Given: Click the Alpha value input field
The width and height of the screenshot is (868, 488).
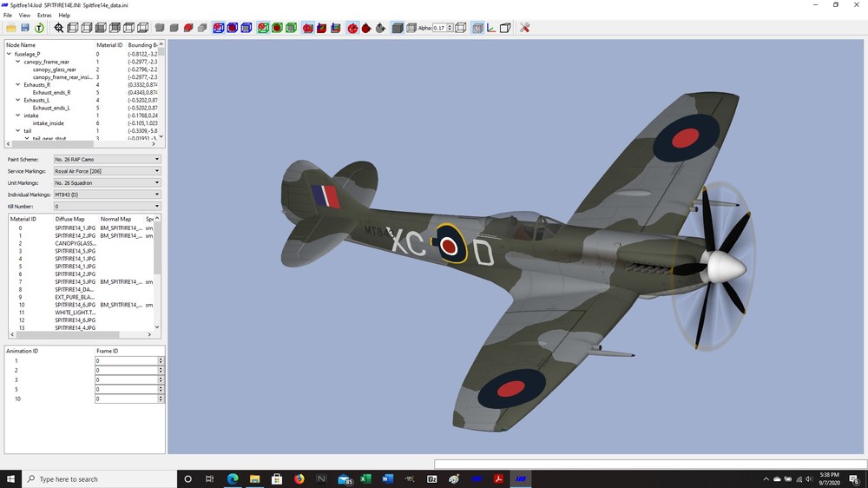Looking at the screenshot, I should click(x=439, y=28).
